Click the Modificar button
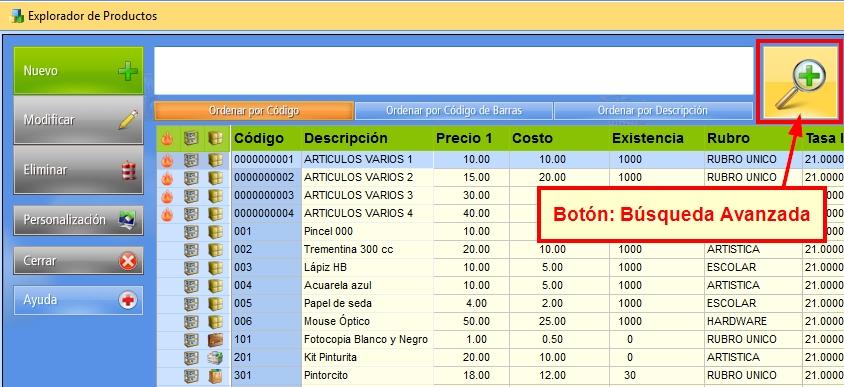 point(78,119)
